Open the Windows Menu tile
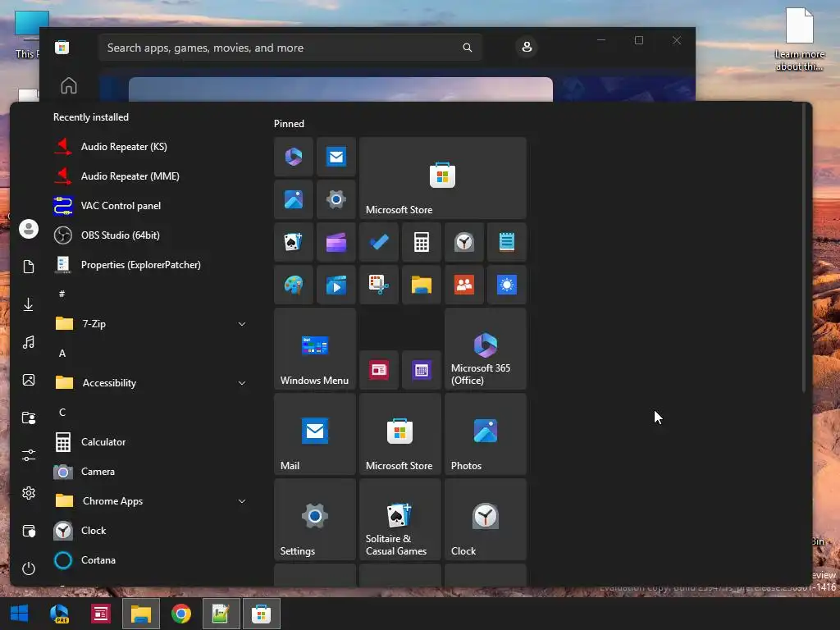Image resolution: width=840 pixels, height=630 pixels. [x=315, y=349]
